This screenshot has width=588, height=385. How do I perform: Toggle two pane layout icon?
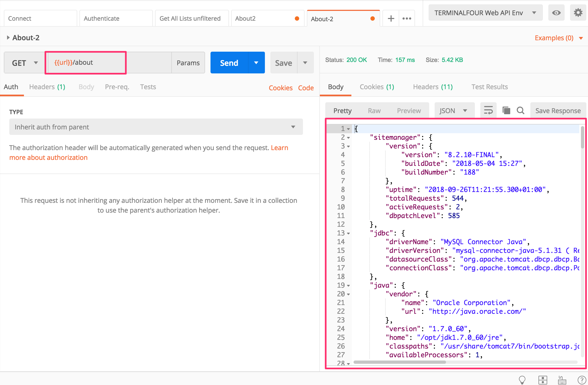(x=543, y=380)
